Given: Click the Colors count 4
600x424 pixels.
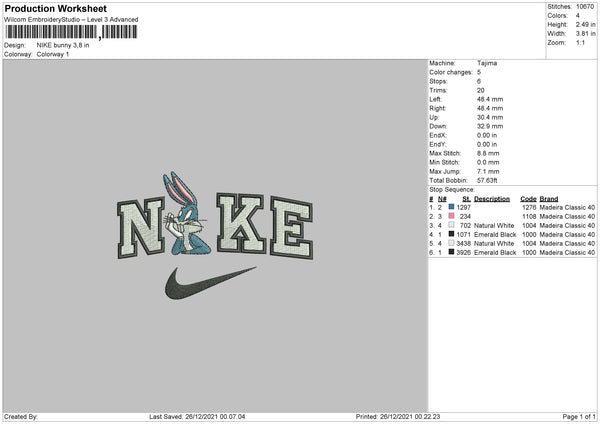Looking at the screenshot, I should pos(578,16).
